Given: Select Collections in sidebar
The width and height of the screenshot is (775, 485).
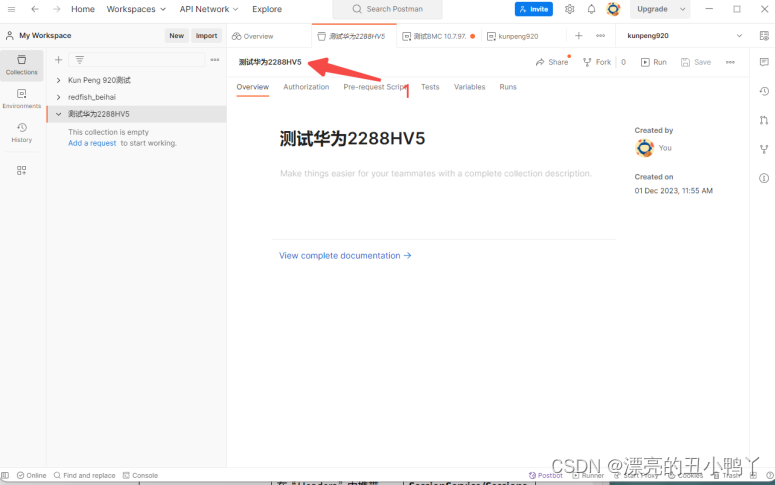Looking at the screenshot, I should (22, 65).
